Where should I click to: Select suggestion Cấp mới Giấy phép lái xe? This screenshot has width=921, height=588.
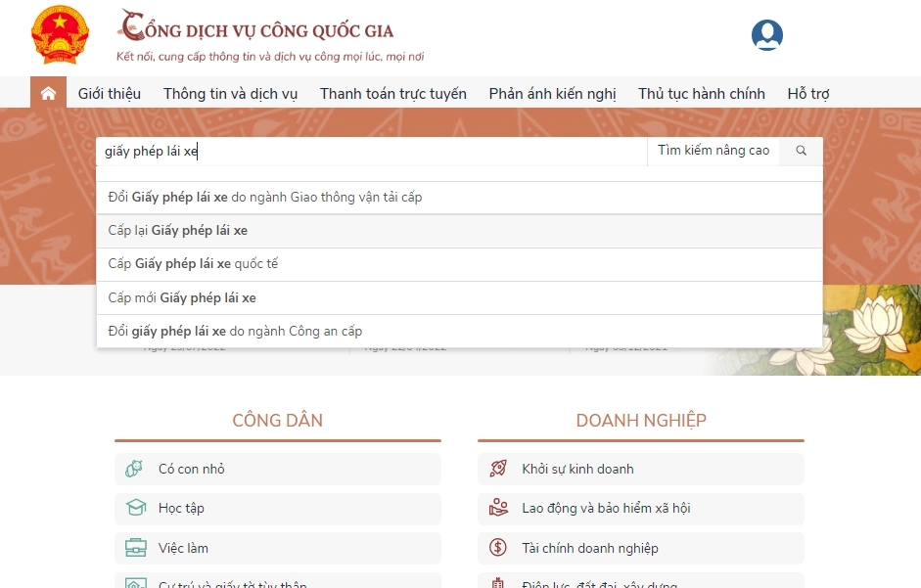point(459,297)
